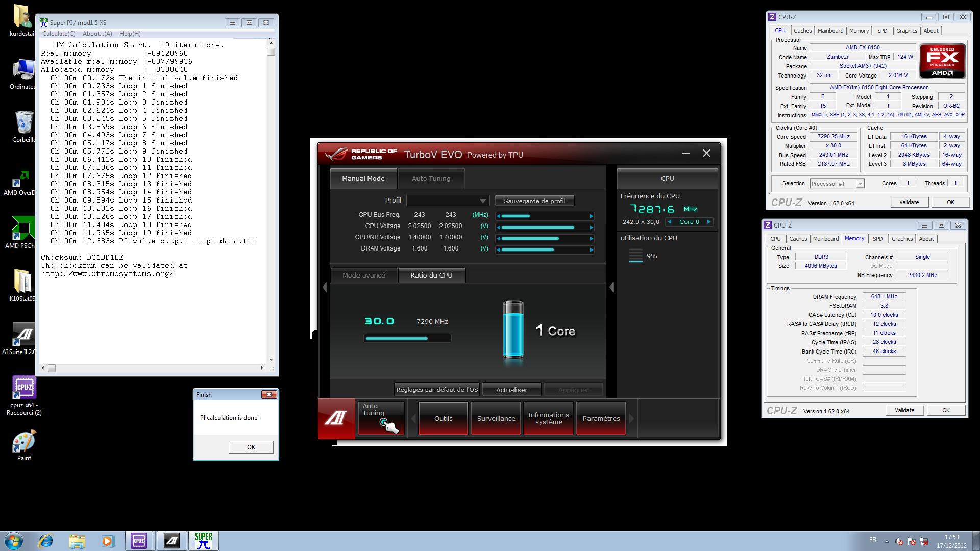
Task: Open the SPD tab in the bottom CPU-Z window
Action: (x=877, y=239)
